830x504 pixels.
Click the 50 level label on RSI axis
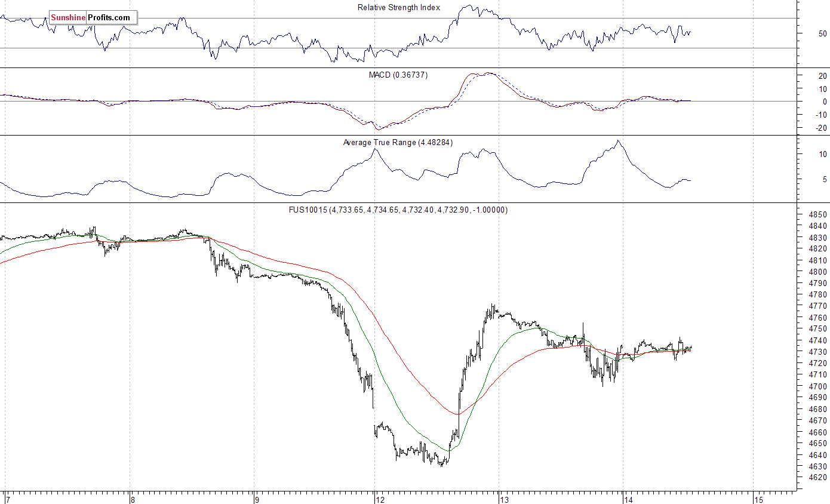[823, 34]
